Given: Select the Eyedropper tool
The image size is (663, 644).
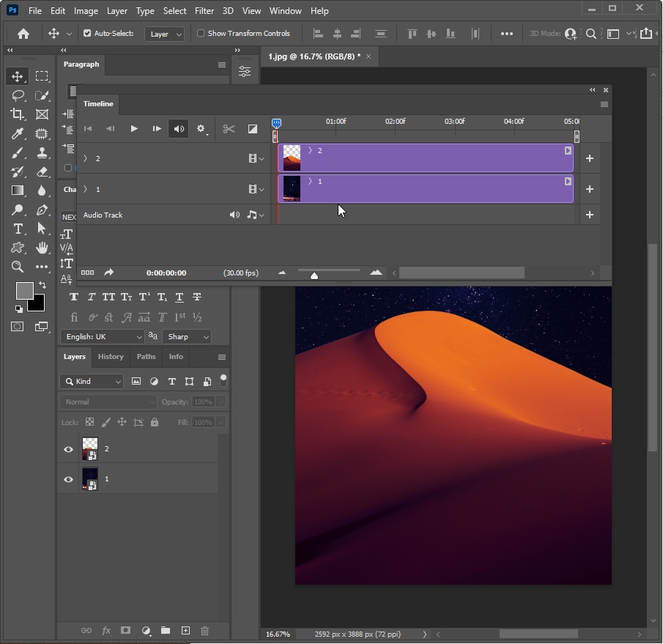Looking at the screenshot, I should [x=18, y=133].
